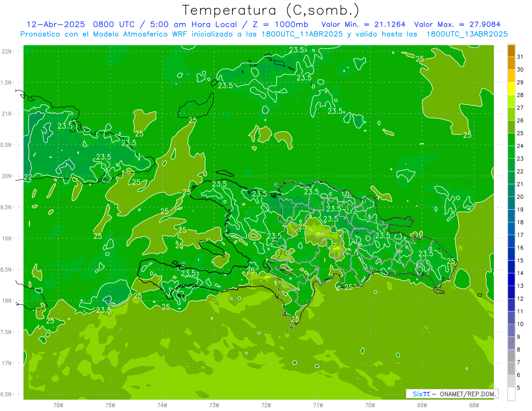Viewport: 532px width, 411px height.
Task: Click the '75W' longitude axis label
Action: point(110,405)
